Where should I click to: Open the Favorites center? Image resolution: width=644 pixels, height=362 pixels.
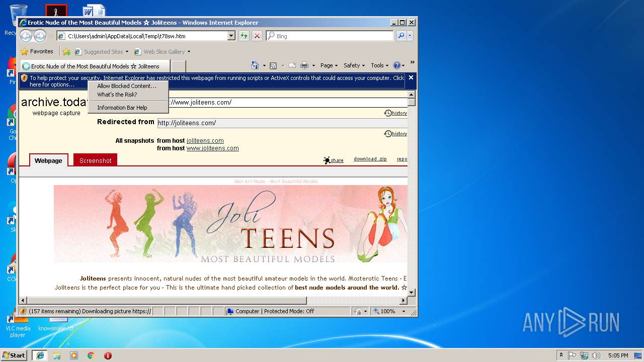click(37, 51)
